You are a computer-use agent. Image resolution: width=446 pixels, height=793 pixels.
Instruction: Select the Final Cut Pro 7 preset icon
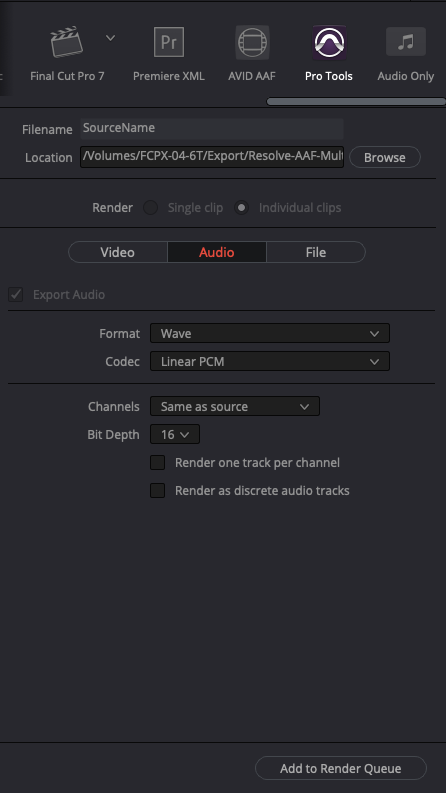point(67,42)
